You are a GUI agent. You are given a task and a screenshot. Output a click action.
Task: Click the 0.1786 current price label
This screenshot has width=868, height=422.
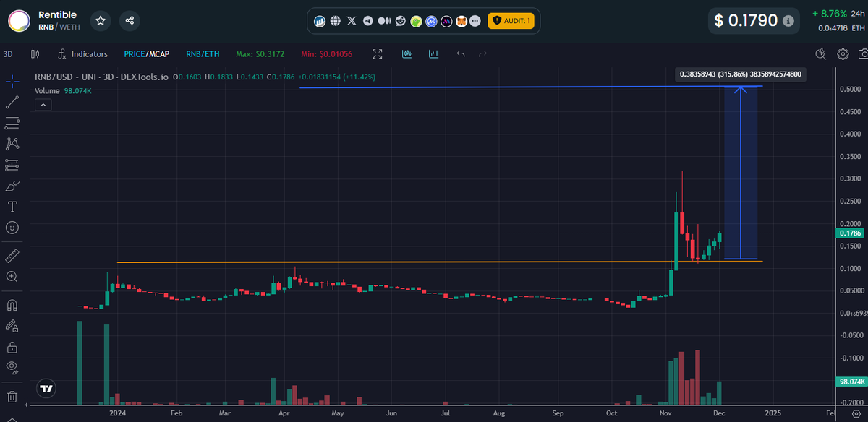point(851,233)
